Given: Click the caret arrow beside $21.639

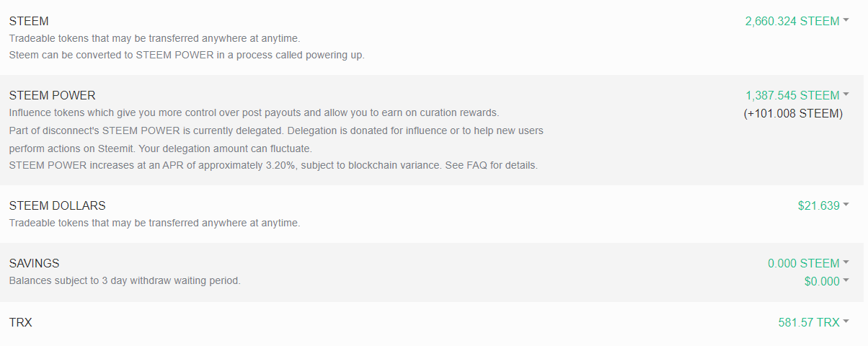Looking at the screenshot, I should pos(846,205).
